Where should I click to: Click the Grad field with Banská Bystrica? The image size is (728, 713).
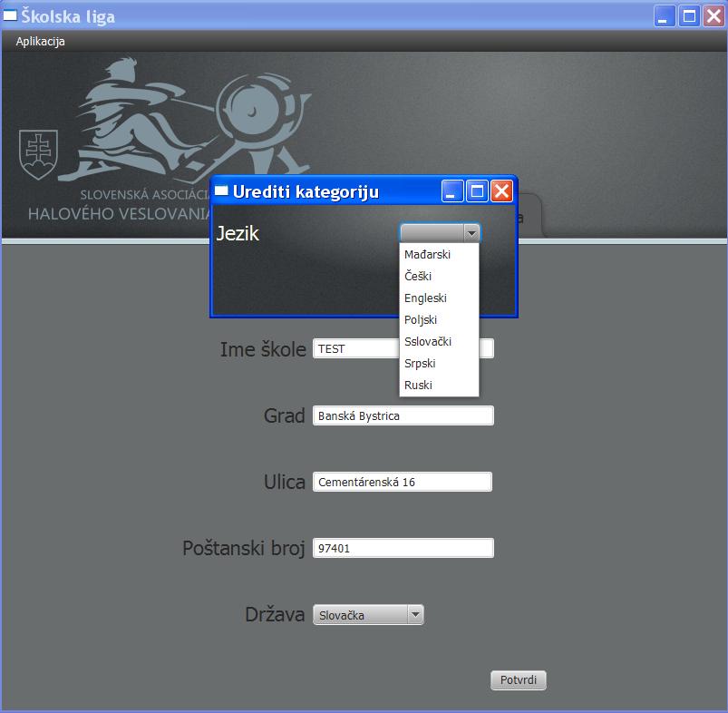(x=403, y=415)
